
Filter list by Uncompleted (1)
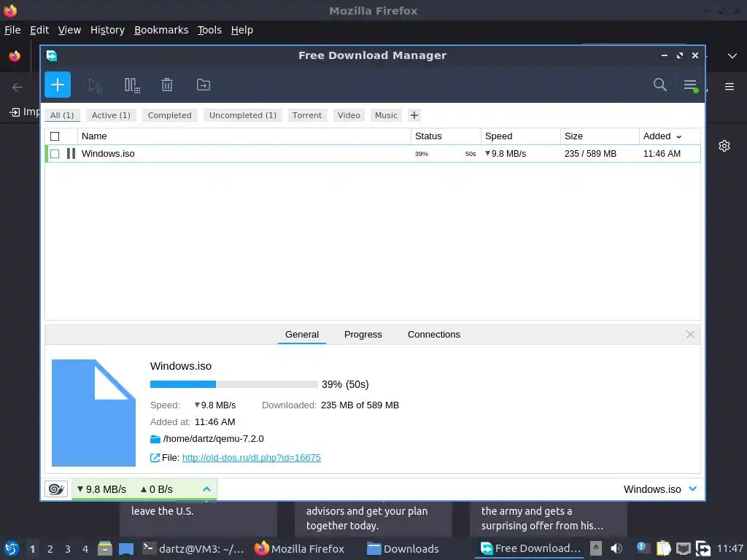point(243,115)
